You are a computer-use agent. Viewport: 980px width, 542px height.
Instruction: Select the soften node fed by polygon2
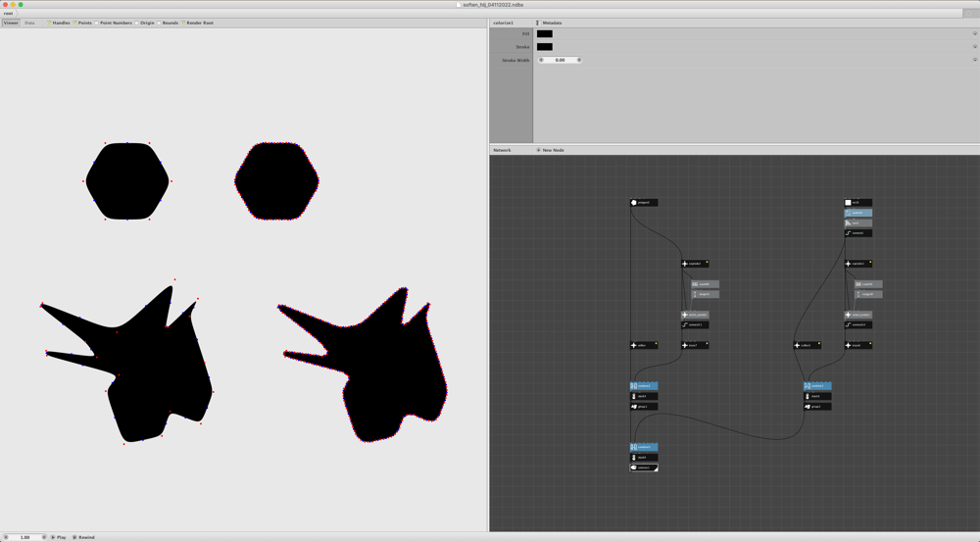(x=644, y=345)
